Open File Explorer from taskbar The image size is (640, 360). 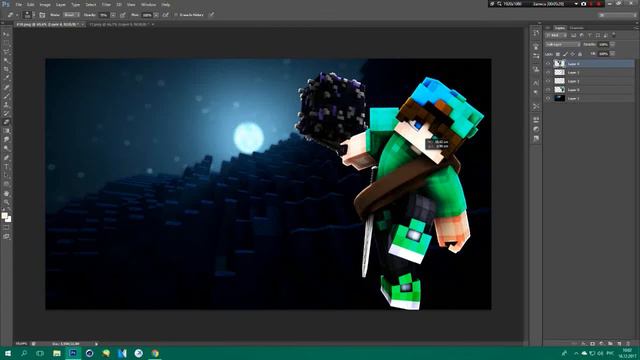coord(57,353)
